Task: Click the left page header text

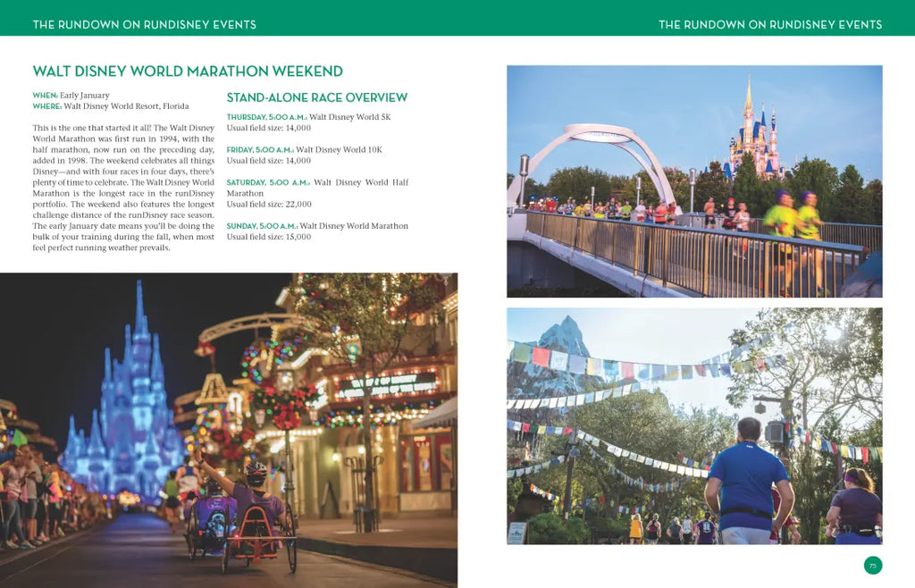Action: click(x=144, y=24)
